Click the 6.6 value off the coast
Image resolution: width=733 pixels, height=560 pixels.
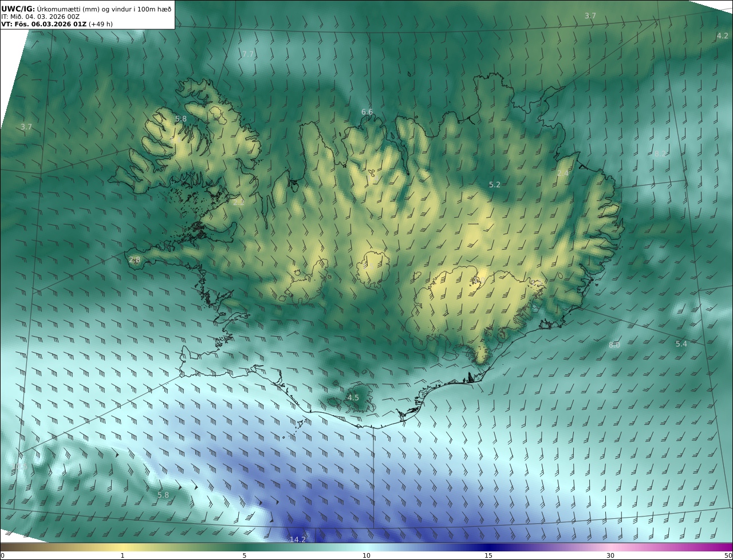[367, 112]
